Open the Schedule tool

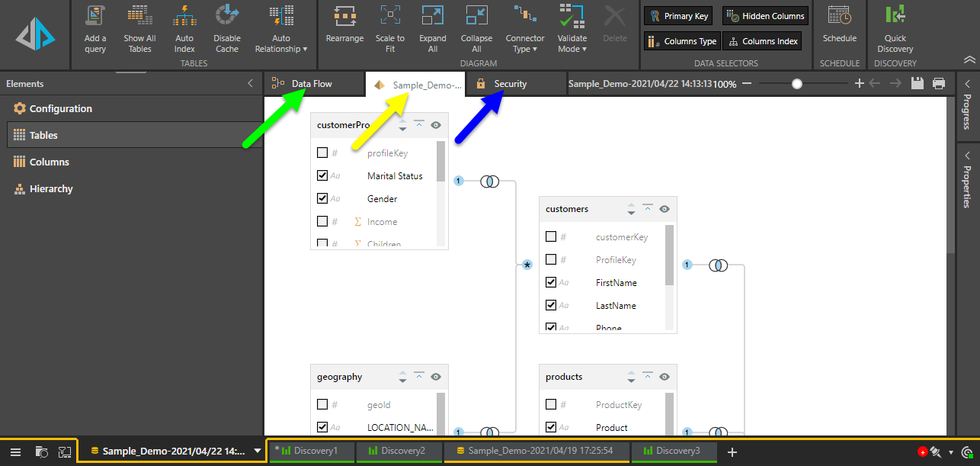click(839, 24)
